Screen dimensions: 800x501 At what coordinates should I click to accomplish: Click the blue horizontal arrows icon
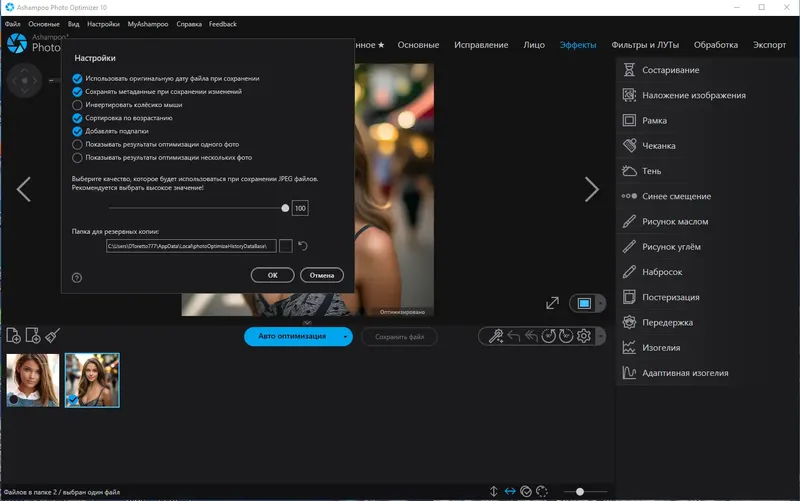tap(510, 491)
